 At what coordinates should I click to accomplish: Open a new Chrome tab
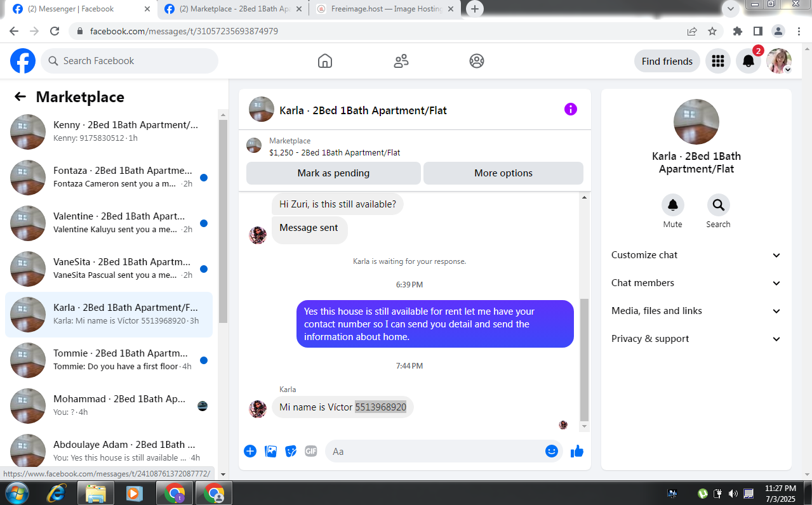(474, 9)
